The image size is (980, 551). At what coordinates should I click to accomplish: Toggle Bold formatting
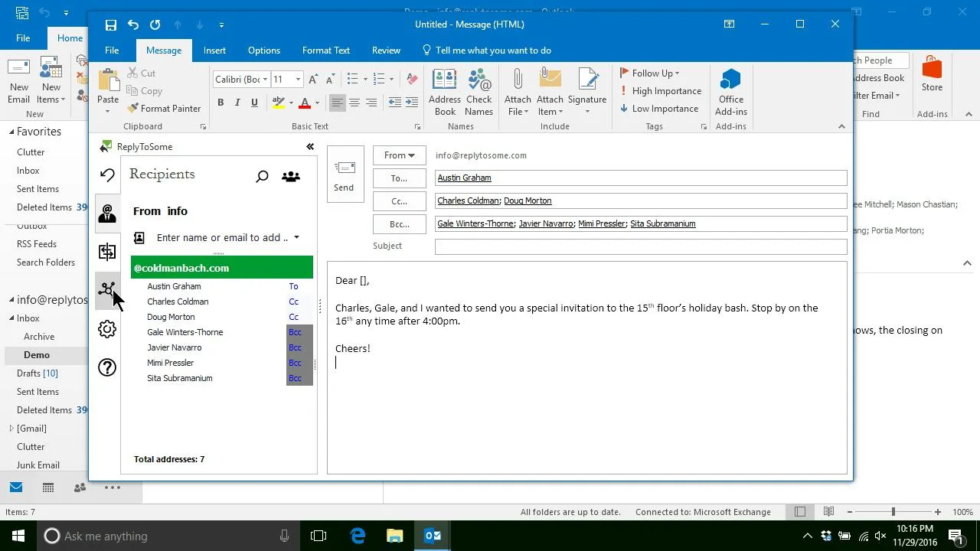pos(220,103)
